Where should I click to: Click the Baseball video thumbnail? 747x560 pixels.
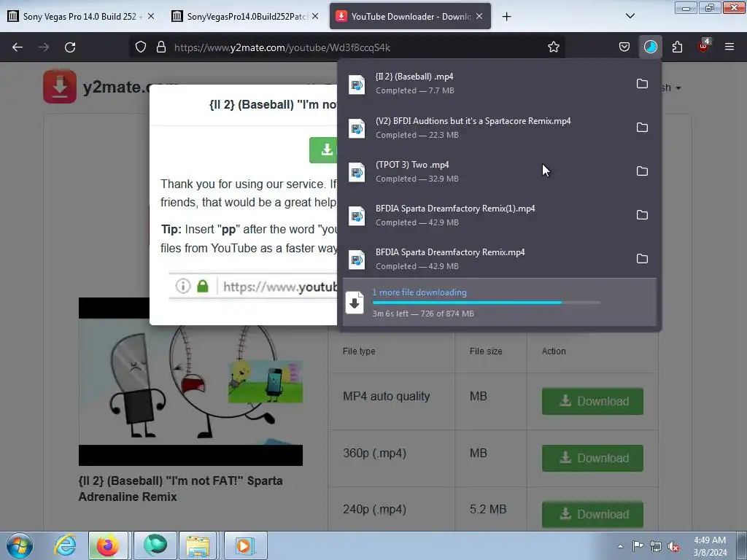coord(190,381)
